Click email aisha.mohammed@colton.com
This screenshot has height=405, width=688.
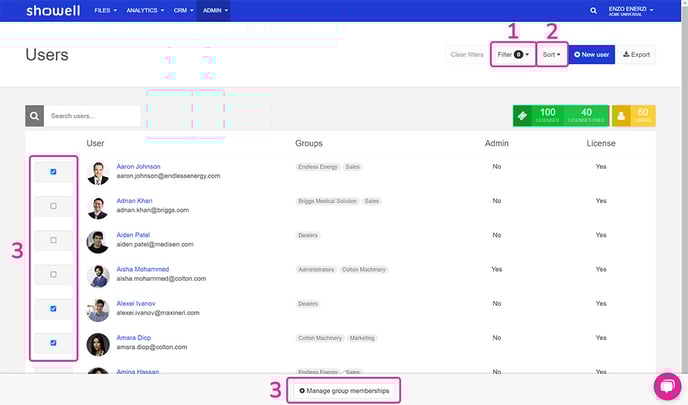pyautogui.click(x=161, y=279)
